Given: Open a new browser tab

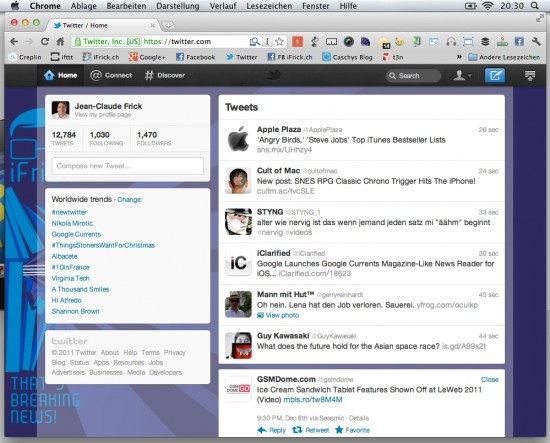Looking at the screenshot, I should click(168, 25).
